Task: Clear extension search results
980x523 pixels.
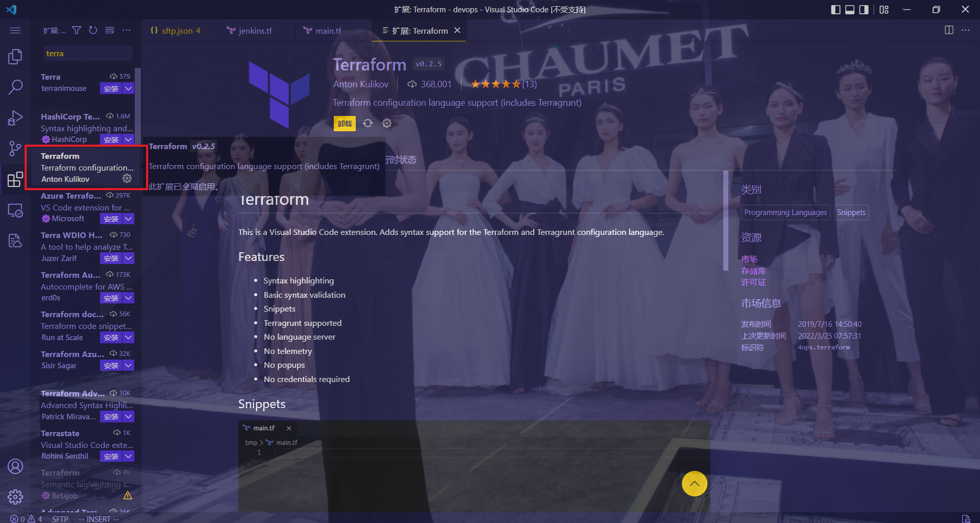Action: [110, 31]
